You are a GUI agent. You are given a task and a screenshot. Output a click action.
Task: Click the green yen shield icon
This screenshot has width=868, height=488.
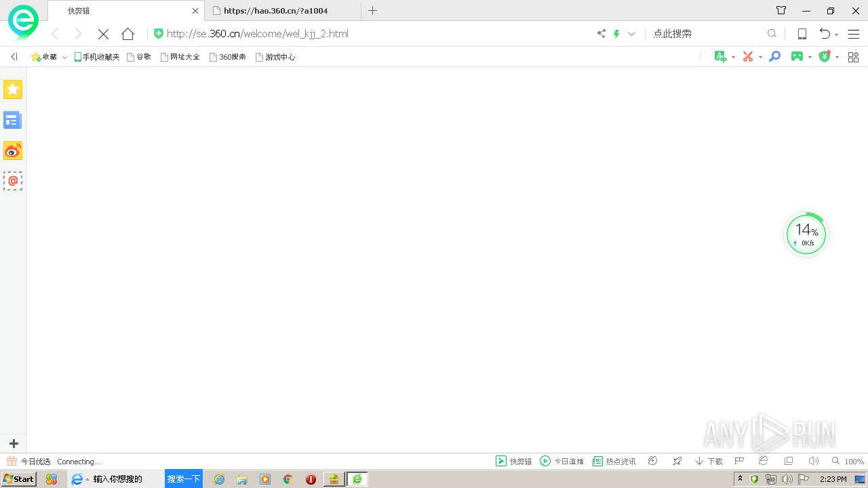[x=825, y=57]
